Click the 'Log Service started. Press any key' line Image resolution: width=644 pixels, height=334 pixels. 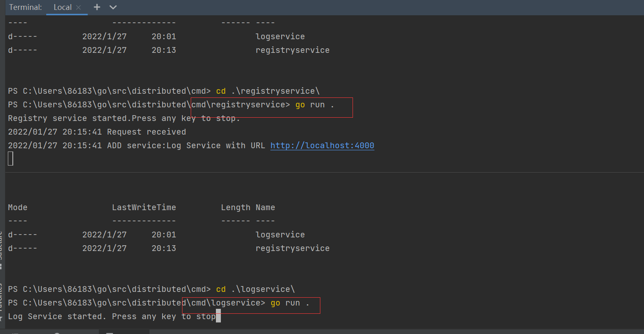112,316
